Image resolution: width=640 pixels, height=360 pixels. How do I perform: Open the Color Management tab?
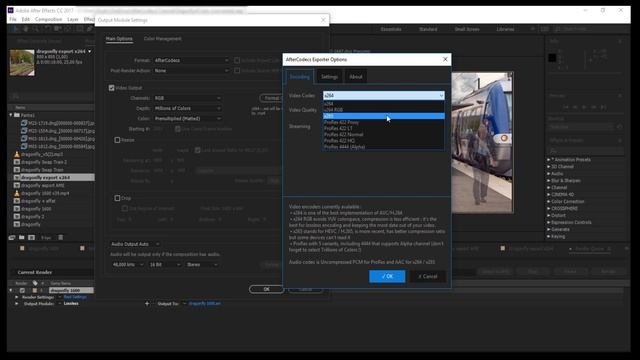[x=162, y=39]
